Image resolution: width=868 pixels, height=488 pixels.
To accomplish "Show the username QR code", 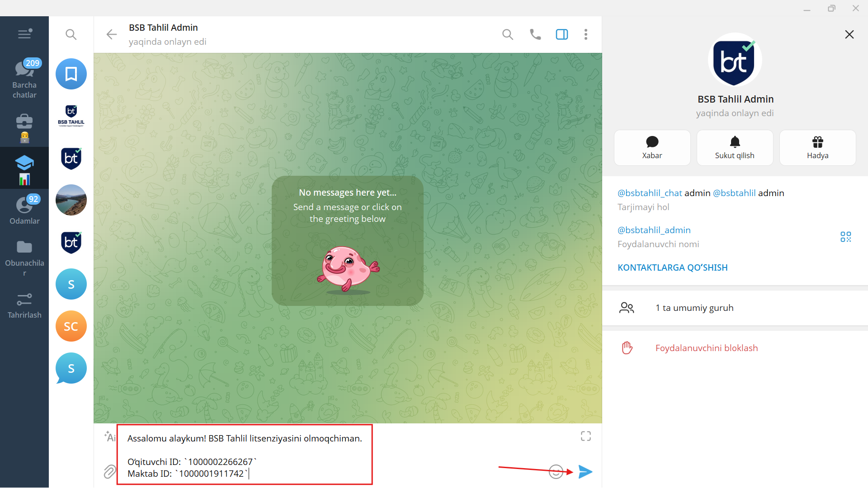I will 845,237.
